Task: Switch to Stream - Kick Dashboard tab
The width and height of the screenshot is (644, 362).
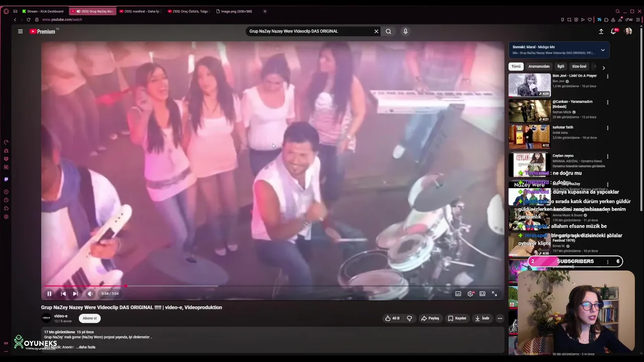Action: click(43, 11)
